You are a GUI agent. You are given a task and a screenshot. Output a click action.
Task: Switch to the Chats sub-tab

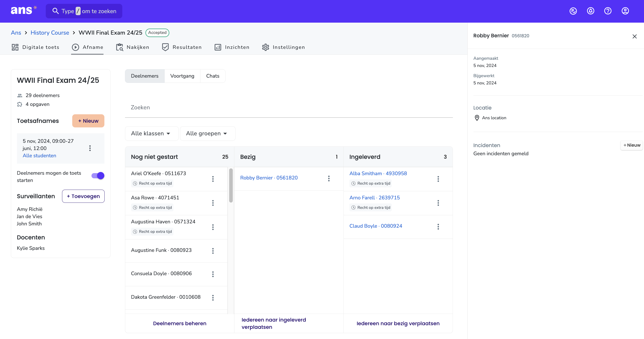pos(213,76)
